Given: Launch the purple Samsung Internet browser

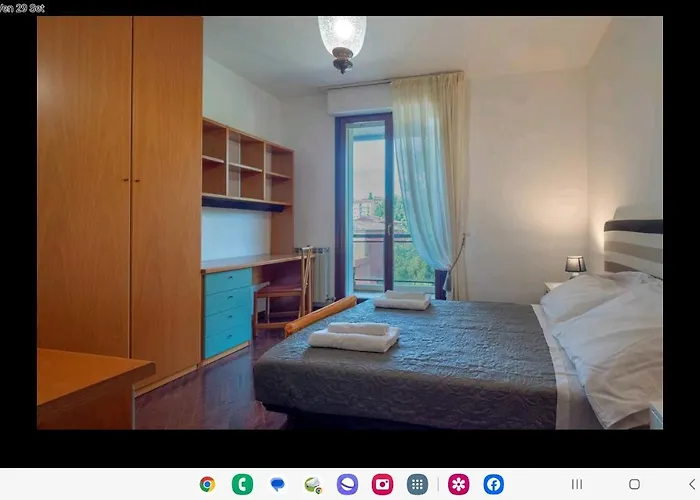Looking at the screenshot, I should 347,484.
